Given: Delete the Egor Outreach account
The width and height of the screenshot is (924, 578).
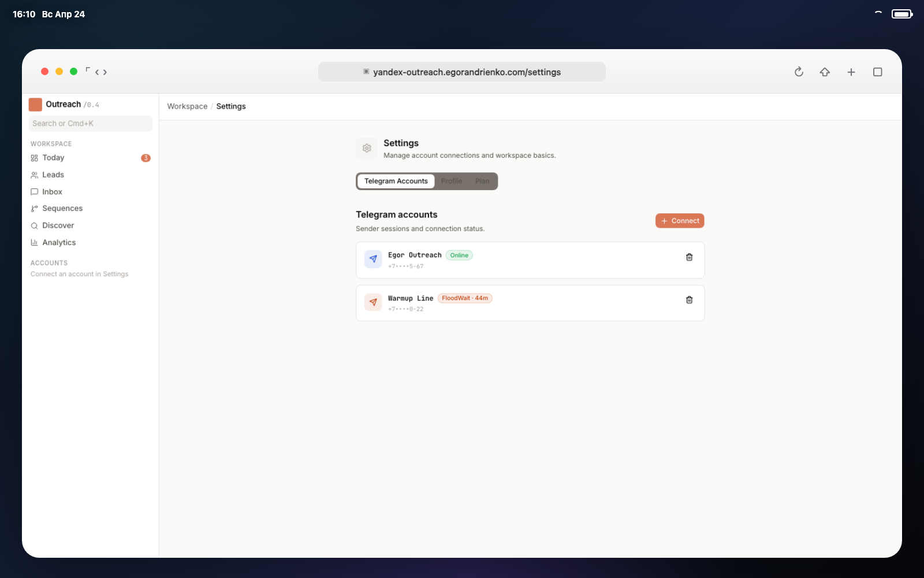Looking at the screenshot, I should [x=689, y=257].
